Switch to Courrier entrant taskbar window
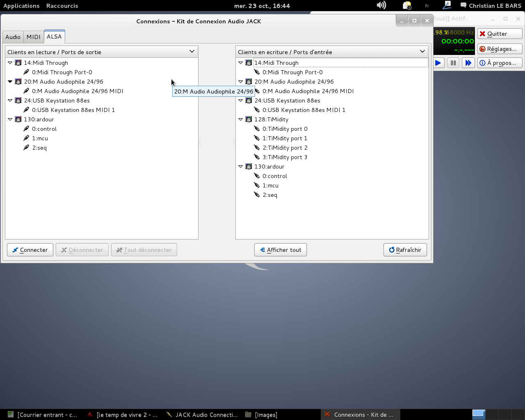525x420 pixels. click(x=43, y=415)
